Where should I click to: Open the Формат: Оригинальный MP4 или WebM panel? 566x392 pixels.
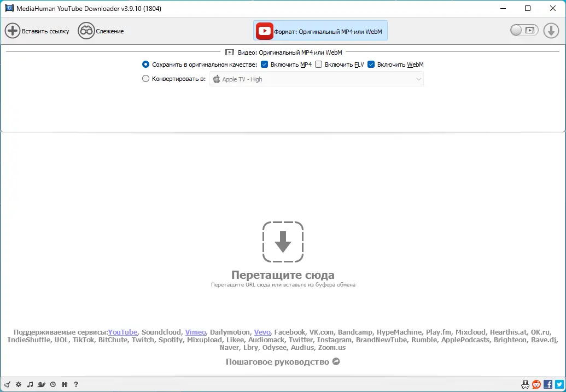coord(320,31)
